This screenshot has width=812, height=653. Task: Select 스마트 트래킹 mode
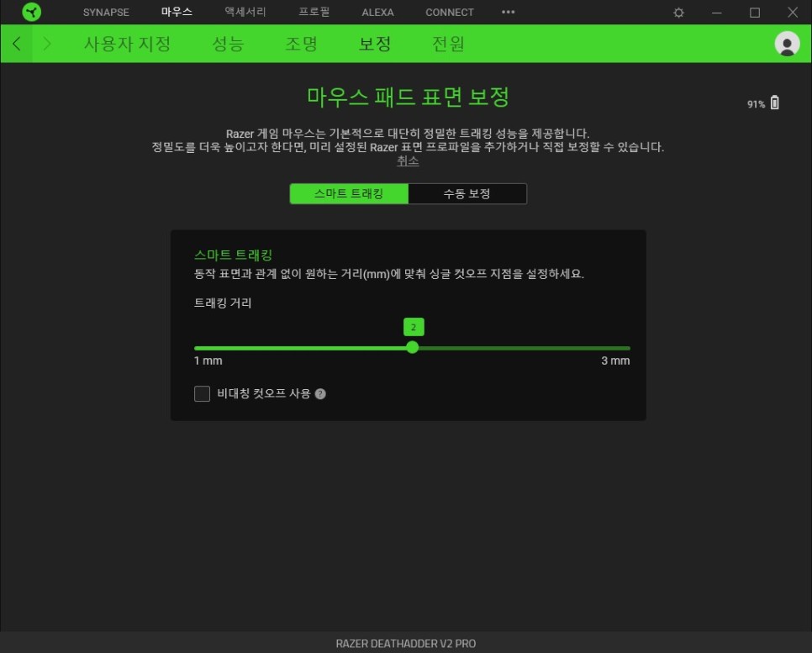pos(349,193)
